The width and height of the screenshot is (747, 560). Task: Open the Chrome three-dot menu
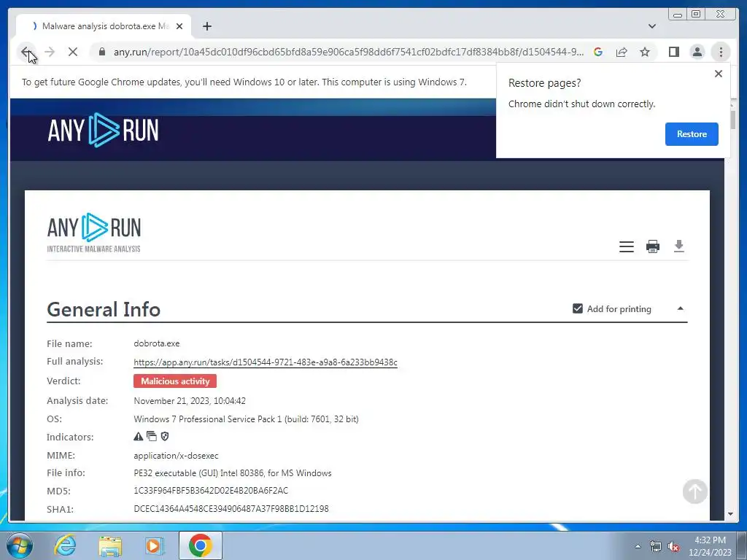(721, 52)
